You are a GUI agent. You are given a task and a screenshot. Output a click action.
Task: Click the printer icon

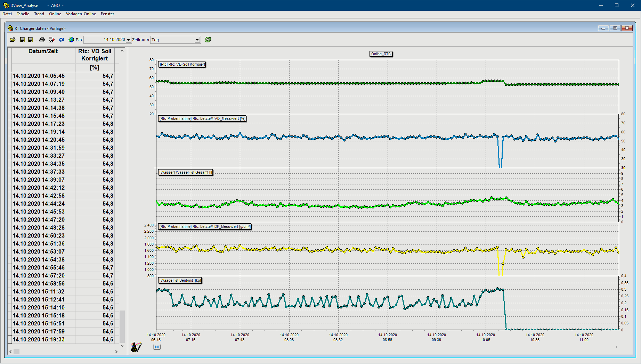click(42, 40)
